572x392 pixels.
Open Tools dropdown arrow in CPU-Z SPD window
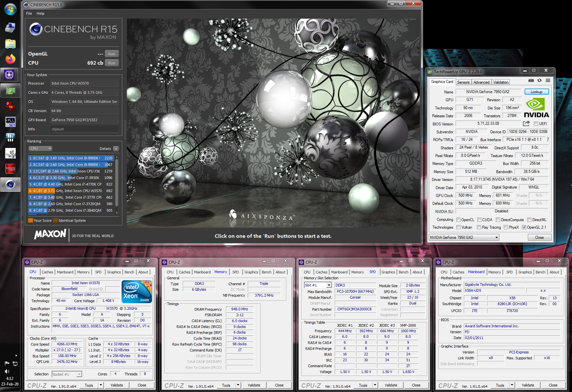point(375,385)
